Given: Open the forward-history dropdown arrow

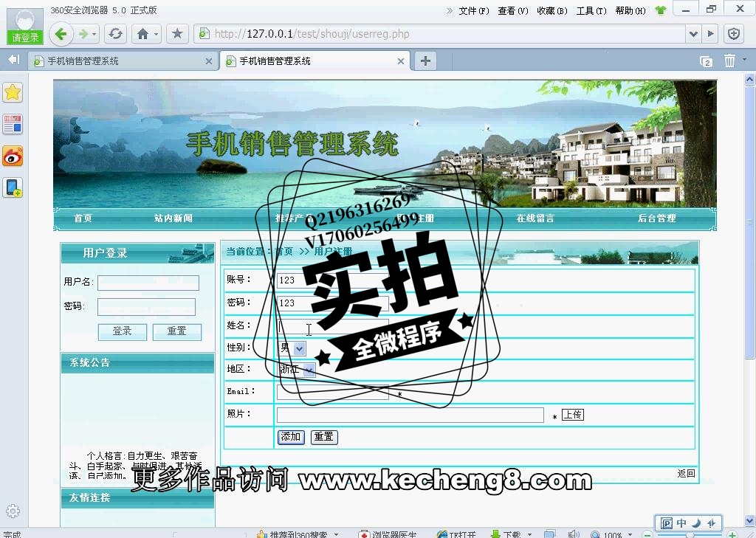Looking at the screenshot, I should pos(94,34).
